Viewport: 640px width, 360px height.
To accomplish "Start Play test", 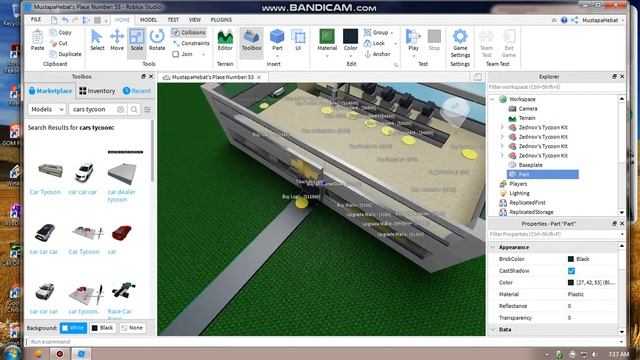I will (x=413, y=40).
